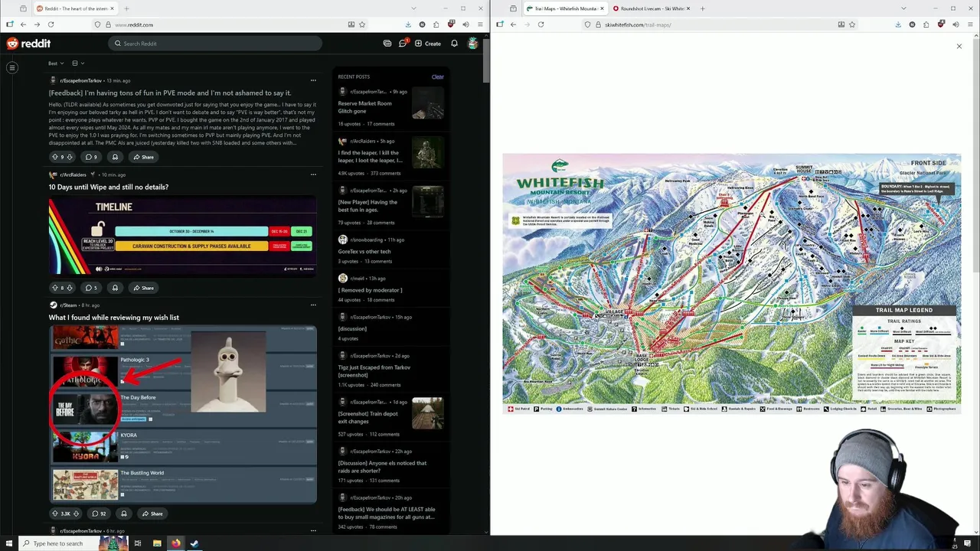Open 'GoreTex vs other tech' recent post
The height and width of the screenshot is (551, 980).
(x=364, y=251)
